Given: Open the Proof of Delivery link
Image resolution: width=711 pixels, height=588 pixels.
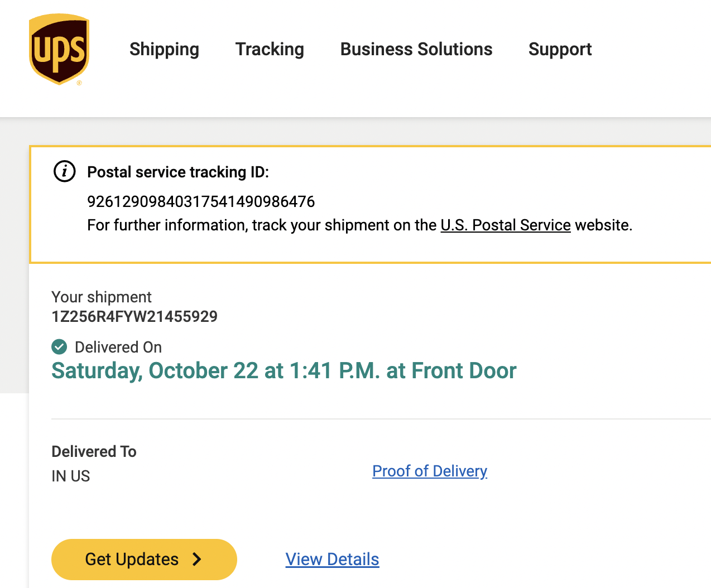Looking at the screenshot, I should (x=430, y=471).
